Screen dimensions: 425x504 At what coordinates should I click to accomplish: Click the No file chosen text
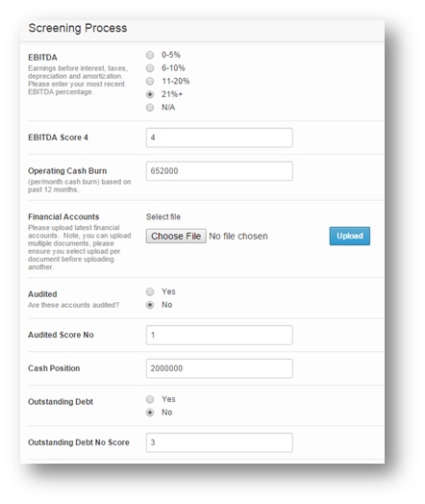point(238,237)
